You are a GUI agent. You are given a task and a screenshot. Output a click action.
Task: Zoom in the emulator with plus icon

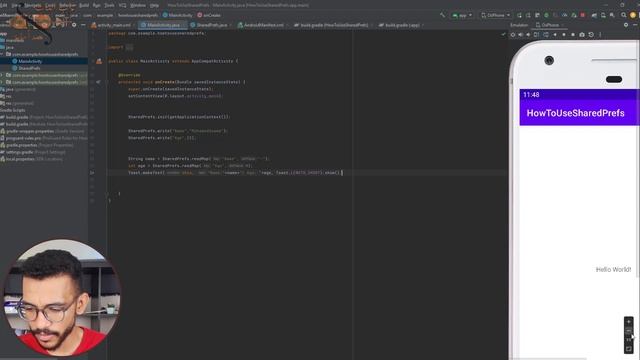(629, 322)
